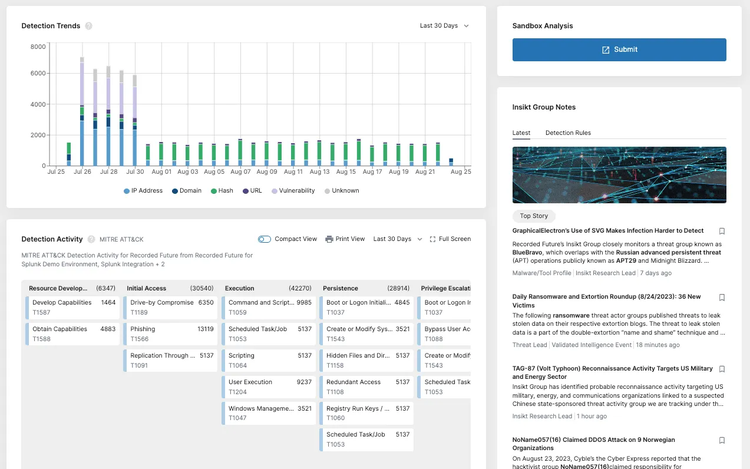
Task: Click the Print View printer icon
Action: tap(330, 239)
